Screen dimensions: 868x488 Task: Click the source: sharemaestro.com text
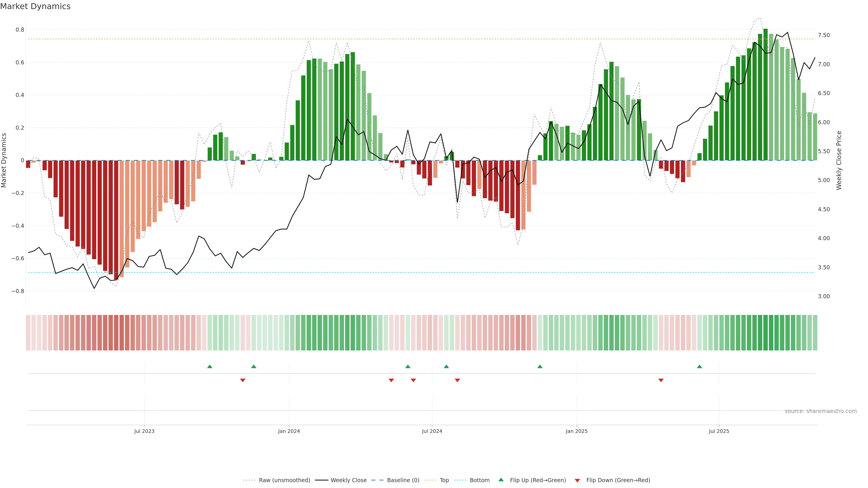[x=821, y=411]
